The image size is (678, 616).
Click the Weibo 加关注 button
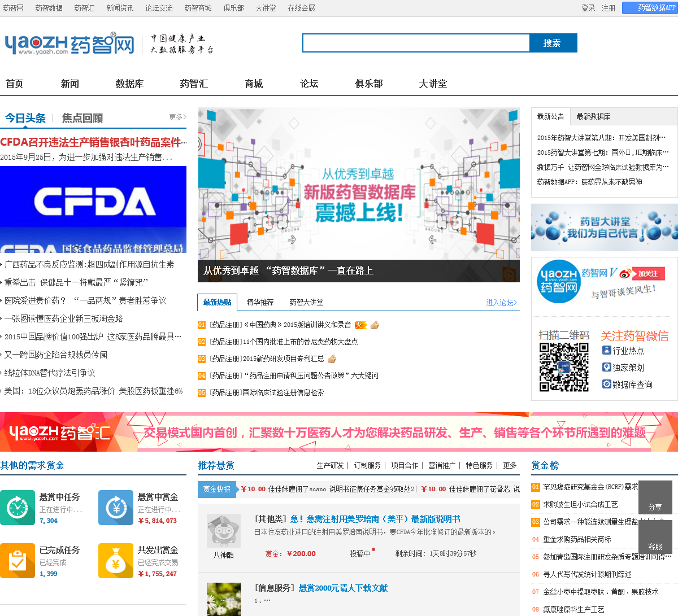tap(647, 274)
